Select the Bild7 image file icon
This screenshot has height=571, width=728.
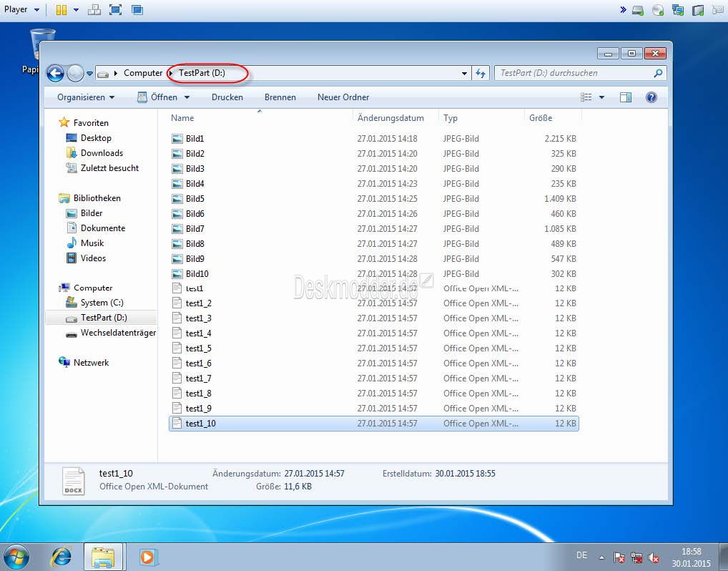tap(177, 228)
